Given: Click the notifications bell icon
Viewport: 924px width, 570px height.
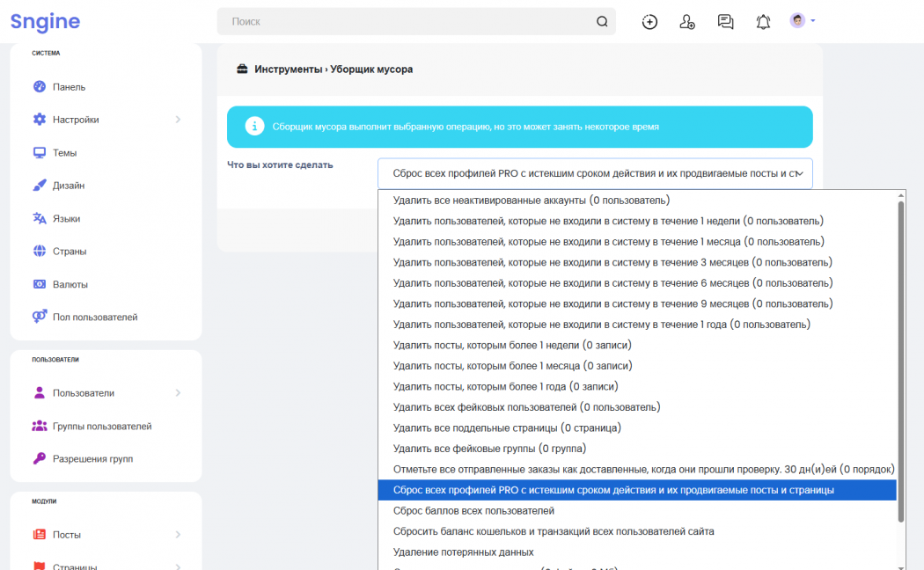Looking at the screenshot, I should pyautogui.click(x=763, y=22).
